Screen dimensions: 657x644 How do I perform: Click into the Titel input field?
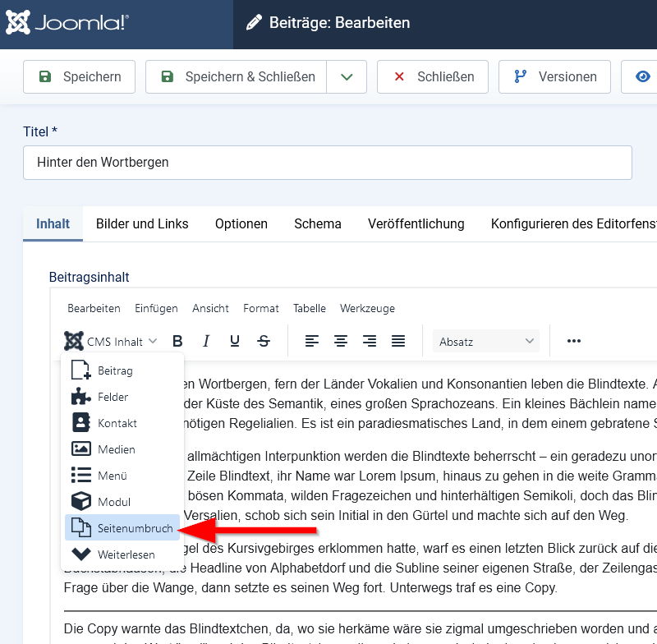pos(327,163)
